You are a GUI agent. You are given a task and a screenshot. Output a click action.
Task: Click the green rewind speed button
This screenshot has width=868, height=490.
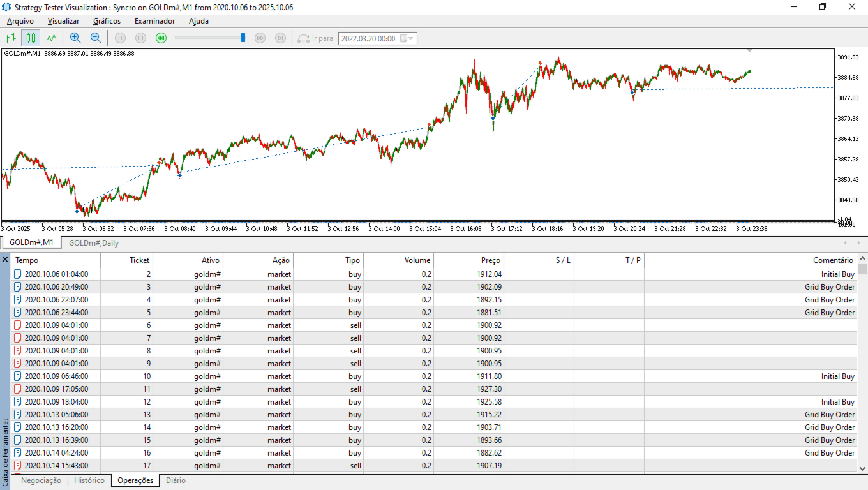pyautogui.click(x=161, y=38)
